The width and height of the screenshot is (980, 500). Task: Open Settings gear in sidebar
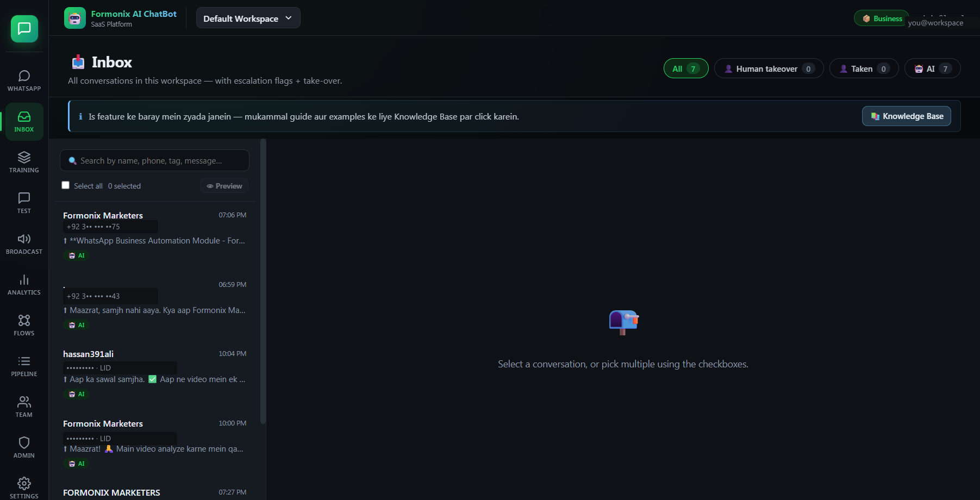click(24, 487)
